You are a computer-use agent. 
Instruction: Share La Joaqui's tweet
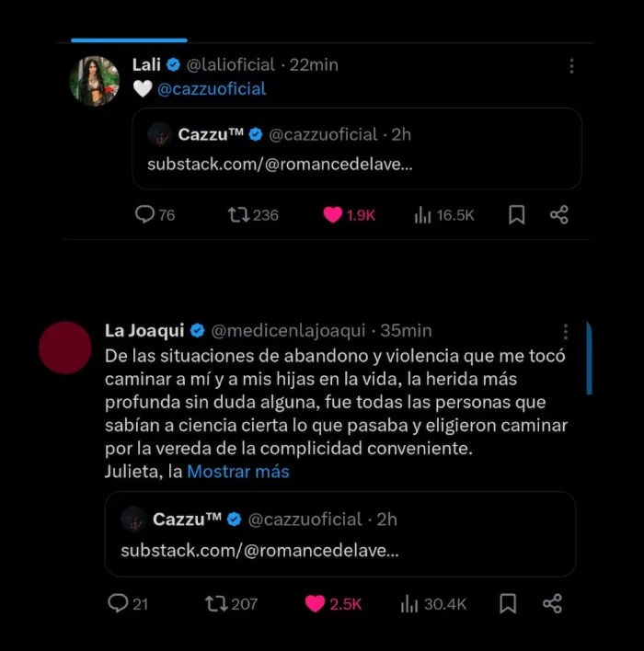click(552, 603)
